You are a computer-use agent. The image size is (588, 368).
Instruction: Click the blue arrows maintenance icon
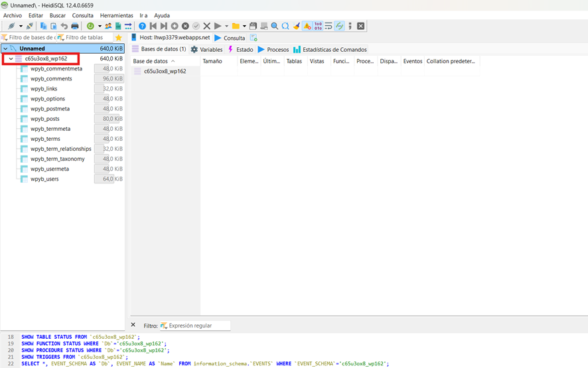click(x=128, y=26)
